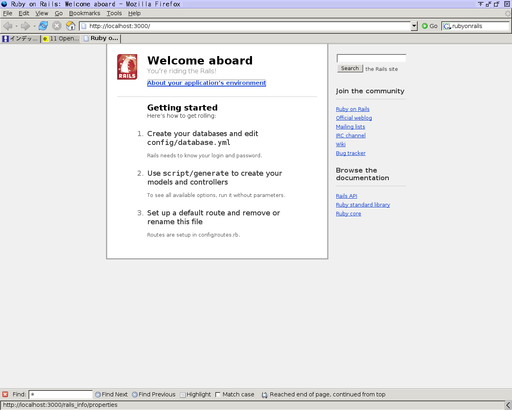Go forward with the Forward arrow
Viewport: 512px width, 410px height.
[25, 26]
